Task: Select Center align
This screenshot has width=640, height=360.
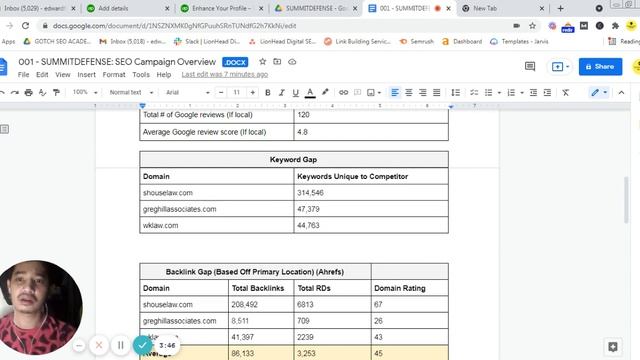Action: click(x=409, y=93)
